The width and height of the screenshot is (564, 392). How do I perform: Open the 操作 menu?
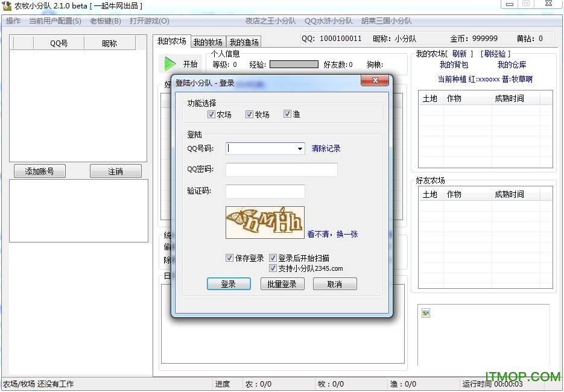[13, 21]
